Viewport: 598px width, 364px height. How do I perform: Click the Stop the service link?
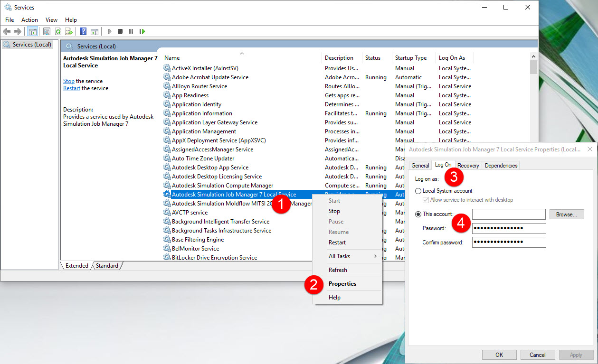click(68, 81)
